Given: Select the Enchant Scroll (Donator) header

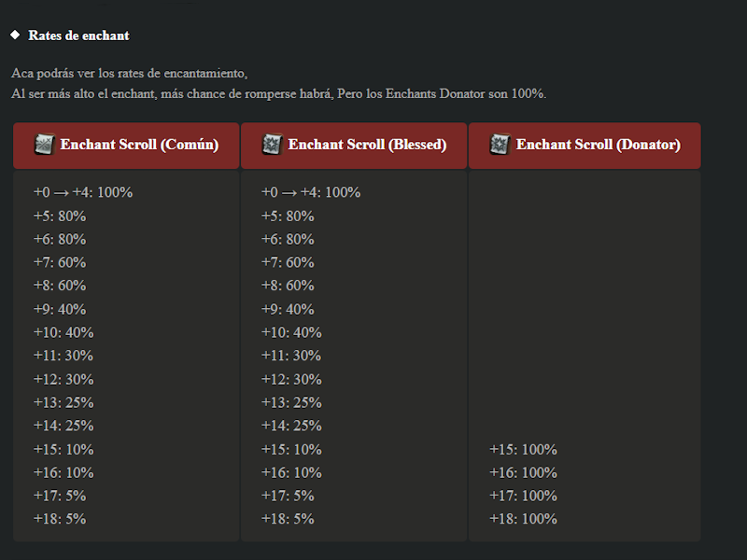Looking at the screenshot, I should tap(585, 146).
